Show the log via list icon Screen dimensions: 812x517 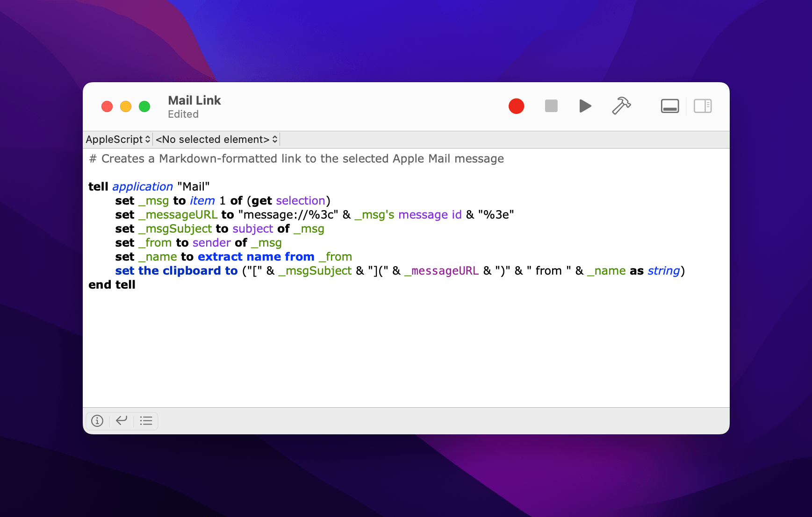(x=146, y=421)
